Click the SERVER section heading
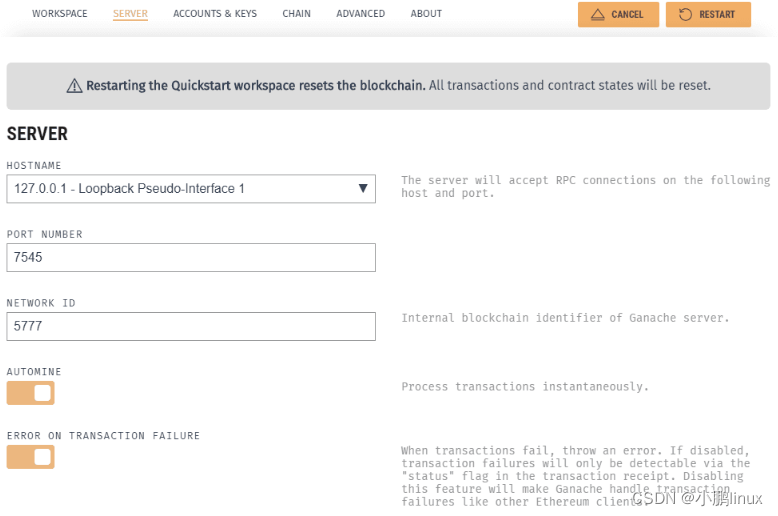Screen dimensions: 778x516 [37, 134]
